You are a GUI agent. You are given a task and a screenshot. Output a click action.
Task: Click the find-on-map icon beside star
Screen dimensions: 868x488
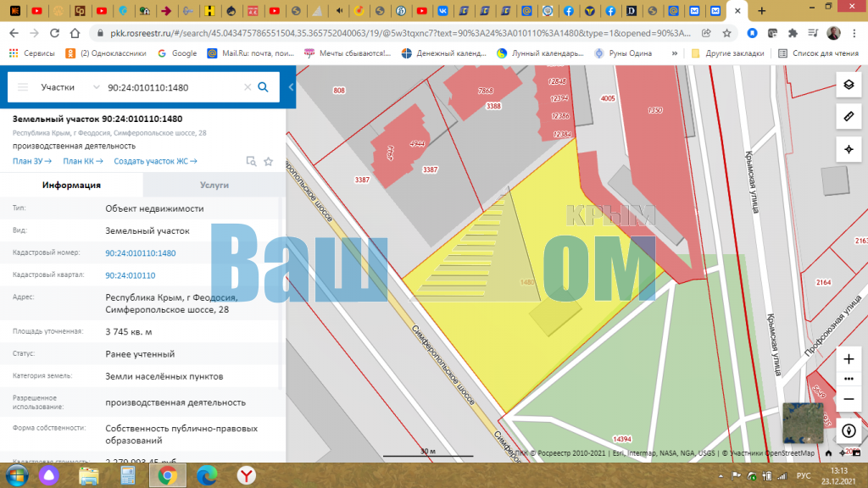click(x=251, y=162)
